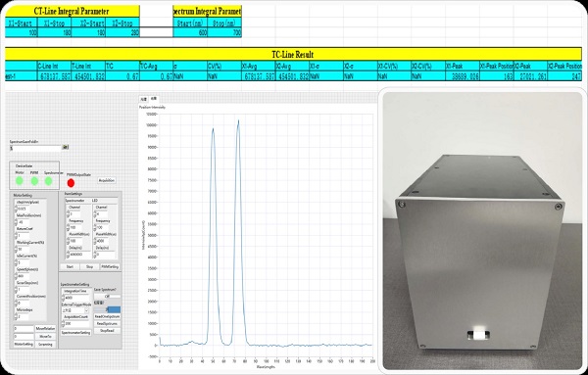Viewport: 588px width, 375px height.
Task: Click the SpectrumSavePath input field
Action: pyautogui.click(x=35, y=149)
